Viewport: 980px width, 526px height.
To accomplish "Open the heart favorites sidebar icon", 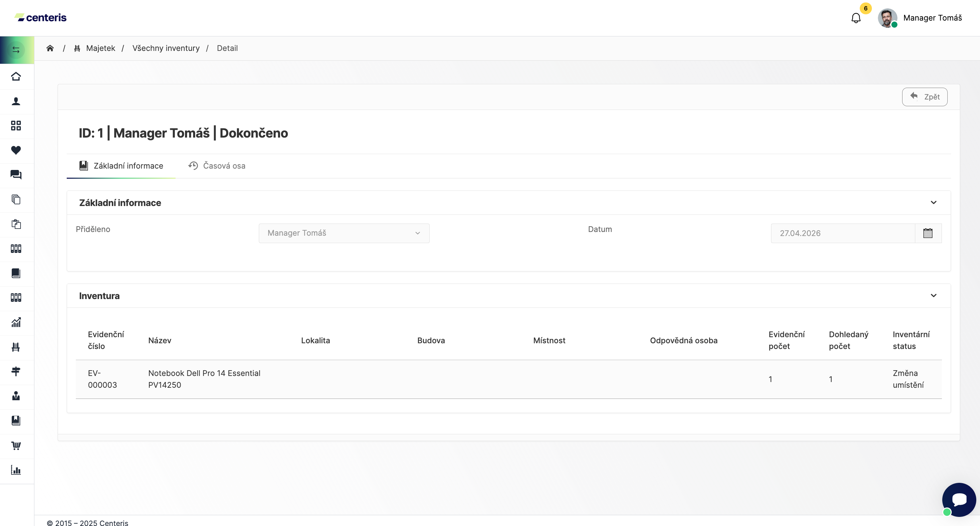I will (x=16, y=150).
